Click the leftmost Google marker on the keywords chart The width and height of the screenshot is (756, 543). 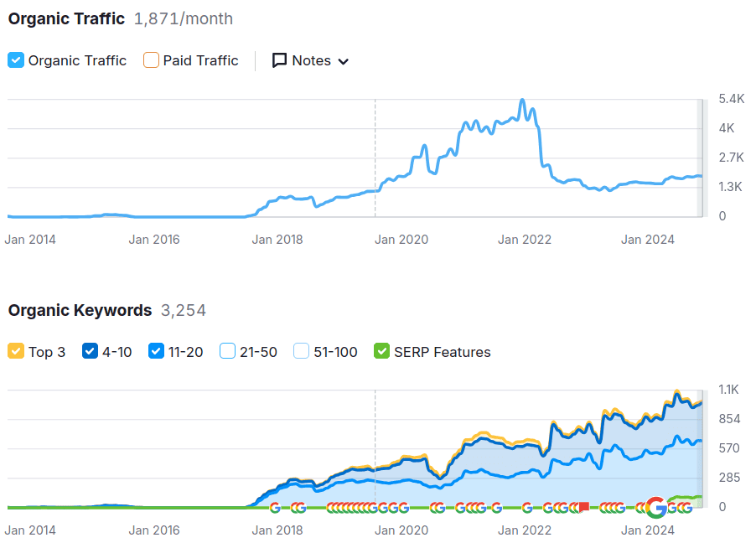tap(276, 506)
